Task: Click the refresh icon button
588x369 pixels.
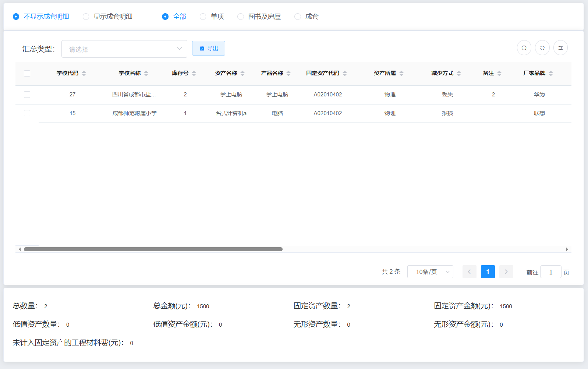Action: (x=542, y=48)
